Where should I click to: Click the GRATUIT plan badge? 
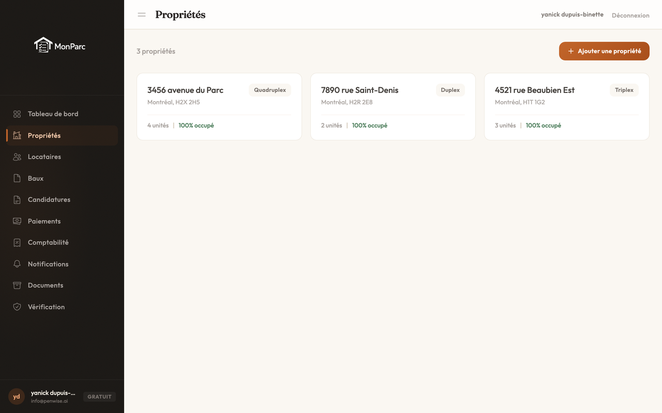(100, 397)
